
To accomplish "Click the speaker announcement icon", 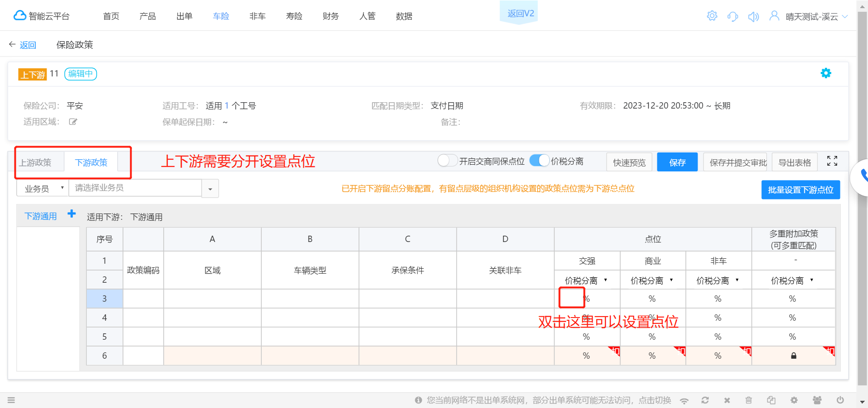I will tap(753, 17).
